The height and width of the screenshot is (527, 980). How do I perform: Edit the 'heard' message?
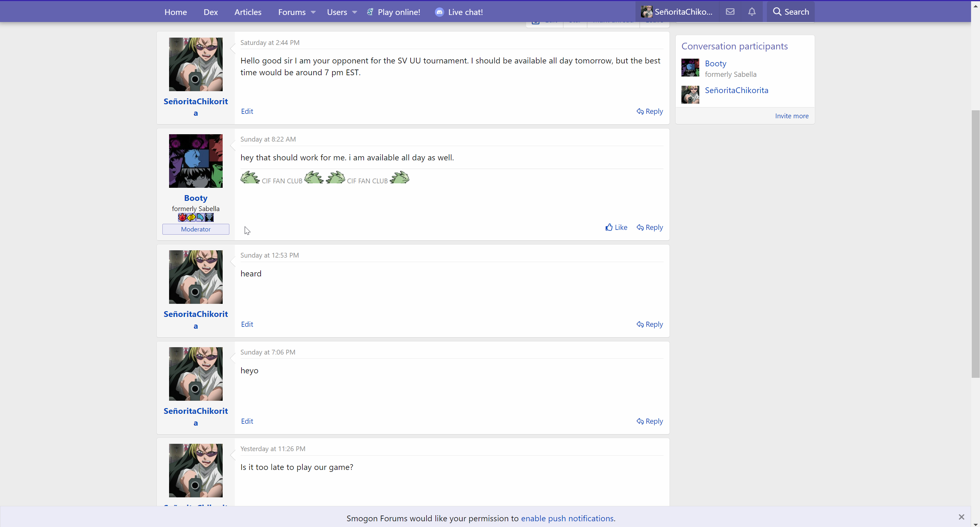(247, 324)
